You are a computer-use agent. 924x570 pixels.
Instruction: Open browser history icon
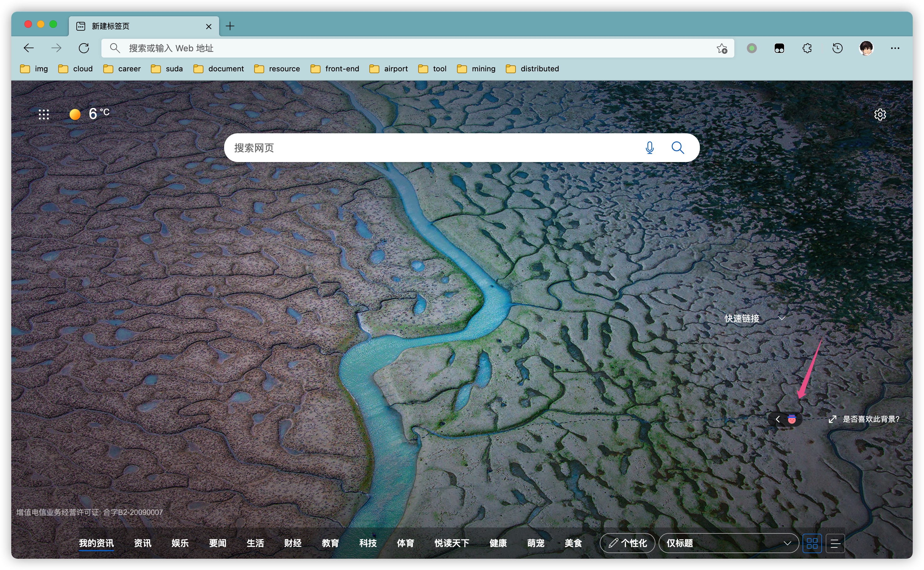[x=837, y=48]
